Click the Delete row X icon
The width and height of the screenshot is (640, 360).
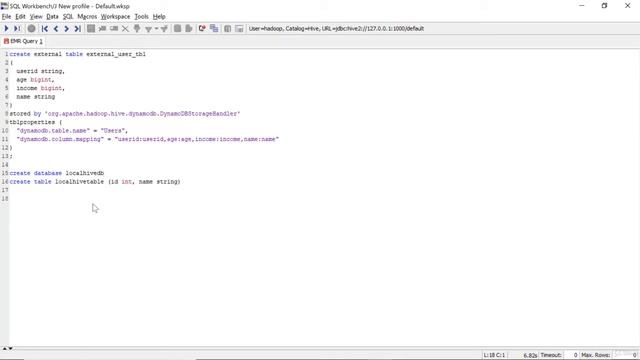point(125,29)
